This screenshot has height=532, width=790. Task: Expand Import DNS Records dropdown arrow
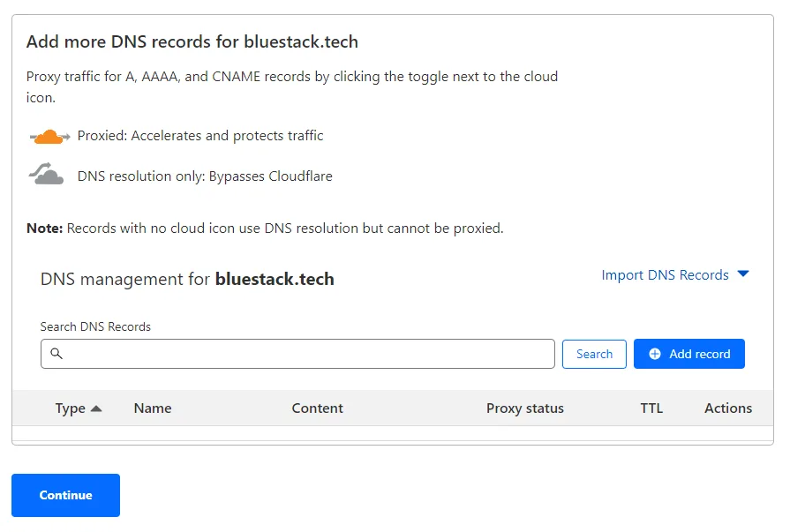tap(743, 274)
